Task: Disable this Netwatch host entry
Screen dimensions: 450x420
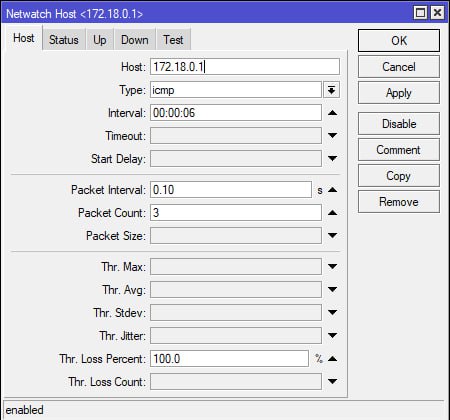Action: click(399, 124)
